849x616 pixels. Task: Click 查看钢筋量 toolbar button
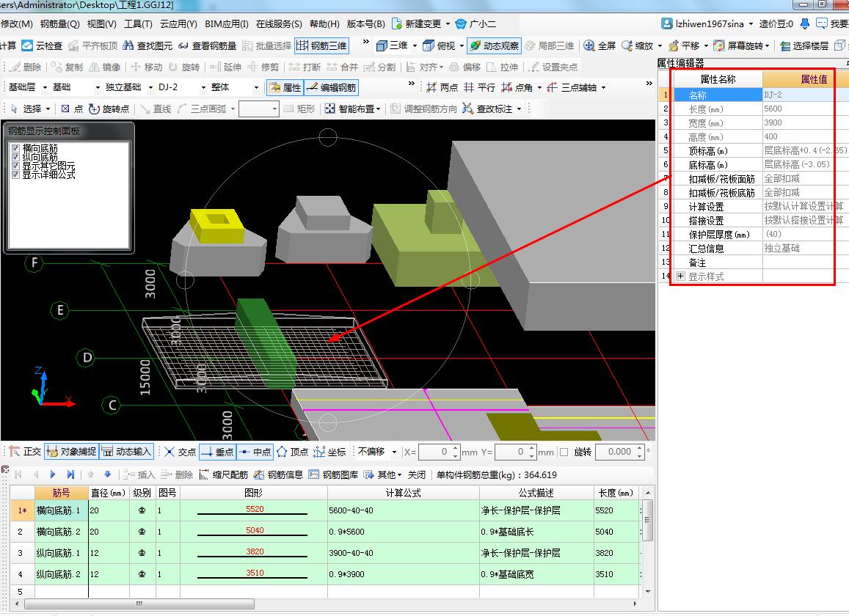pos(207,46)
